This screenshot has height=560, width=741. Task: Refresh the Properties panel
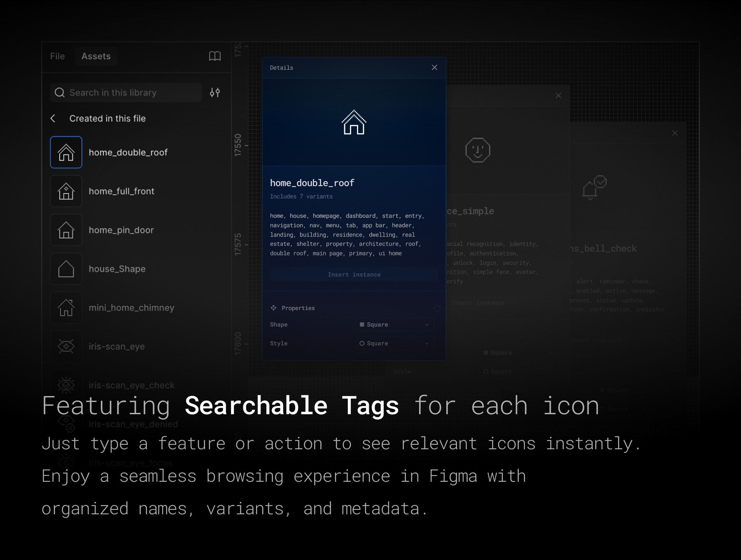437,308
